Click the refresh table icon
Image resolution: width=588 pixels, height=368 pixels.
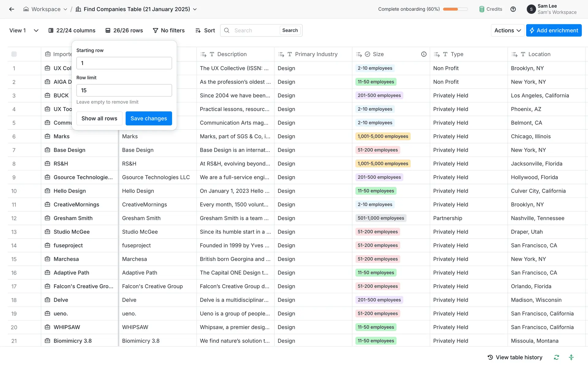pyautogui.click(x=556, y=357)
